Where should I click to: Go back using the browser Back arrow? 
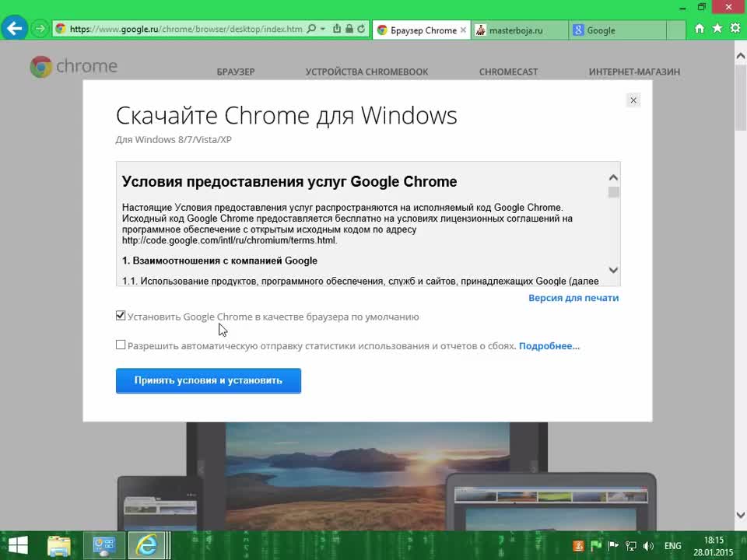[14, 29]
